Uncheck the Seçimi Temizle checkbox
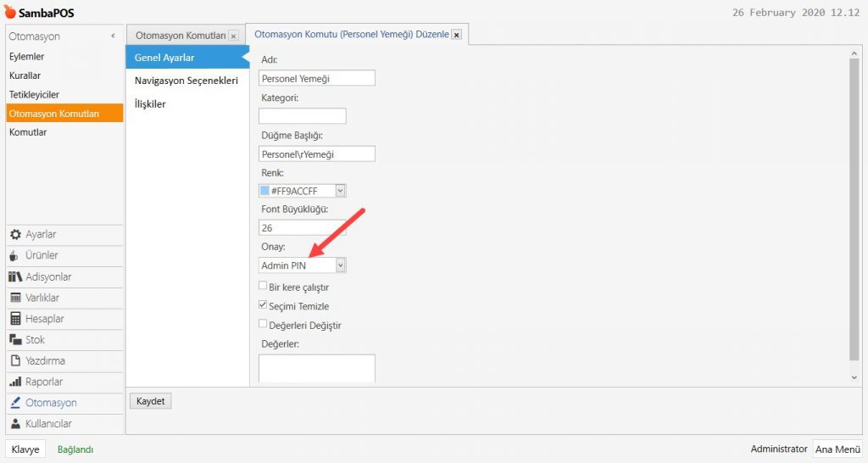This screenshot has width=868, height=463. click(x=263, y=305)
